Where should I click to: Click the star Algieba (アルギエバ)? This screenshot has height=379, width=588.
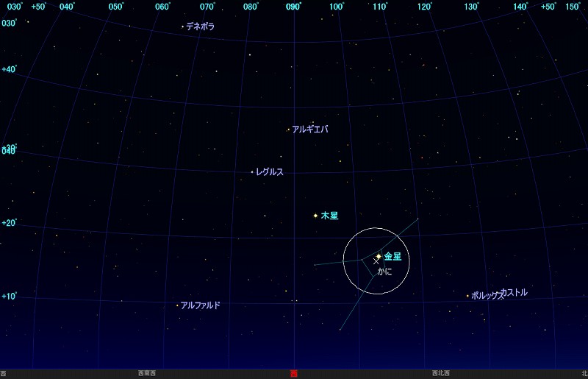point(288,130)
